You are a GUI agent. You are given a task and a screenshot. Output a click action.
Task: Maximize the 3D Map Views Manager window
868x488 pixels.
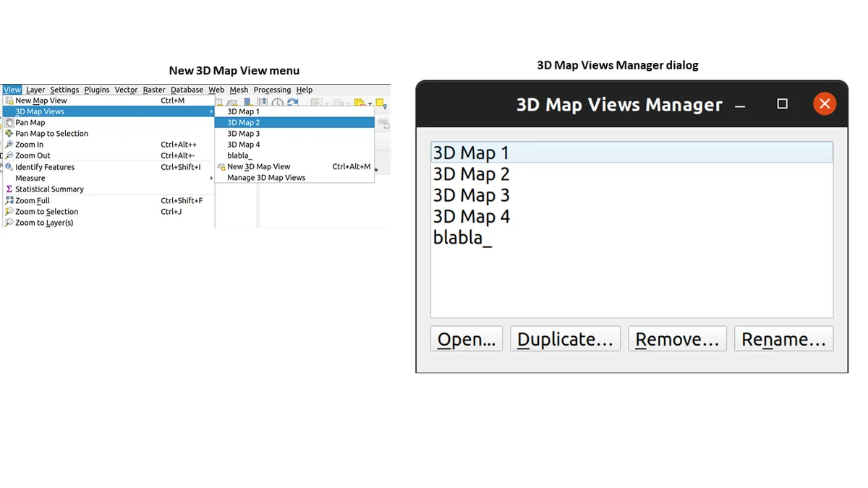point(782,104)
